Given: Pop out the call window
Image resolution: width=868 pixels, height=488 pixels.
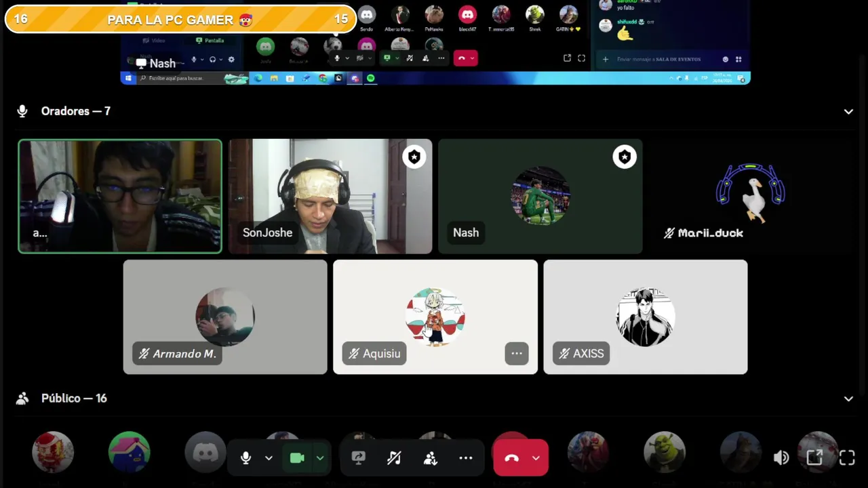Looking at the screenshot, I should pos(814,458).
